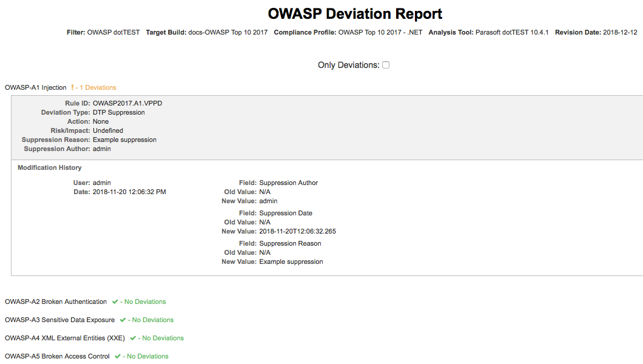Click the green checkmark beside OWASP-A3 Sensitive Data Exposure

(123, 320)
